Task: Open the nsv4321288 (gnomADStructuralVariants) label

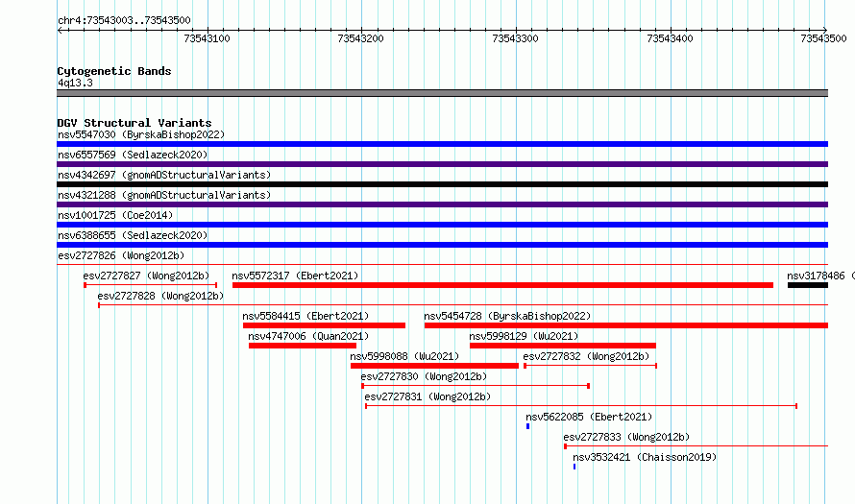Action: [x=164, y=195]
